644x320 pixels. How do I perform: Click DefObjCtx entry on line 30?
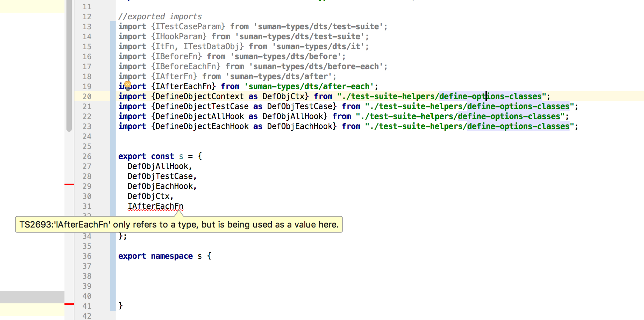[x=149, y=196]
